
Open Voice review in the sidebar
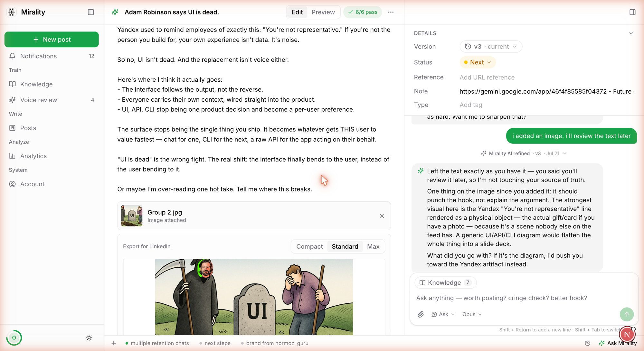tap(52, 100)
